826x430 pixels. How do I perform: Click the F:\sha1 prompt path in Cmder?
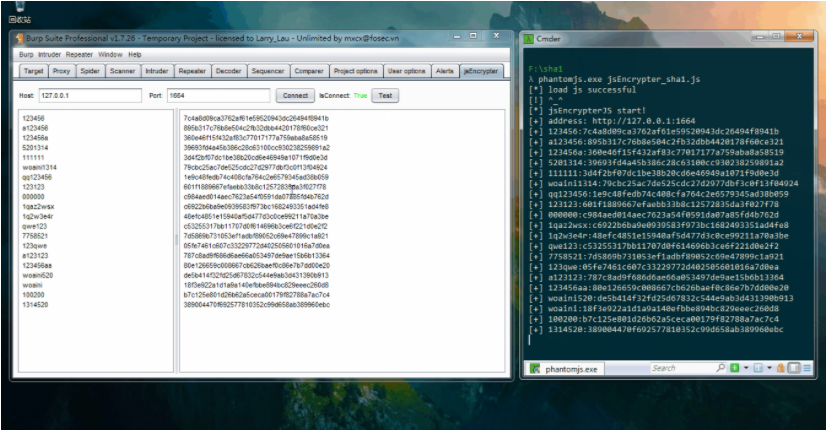click(x=546, y=69)
